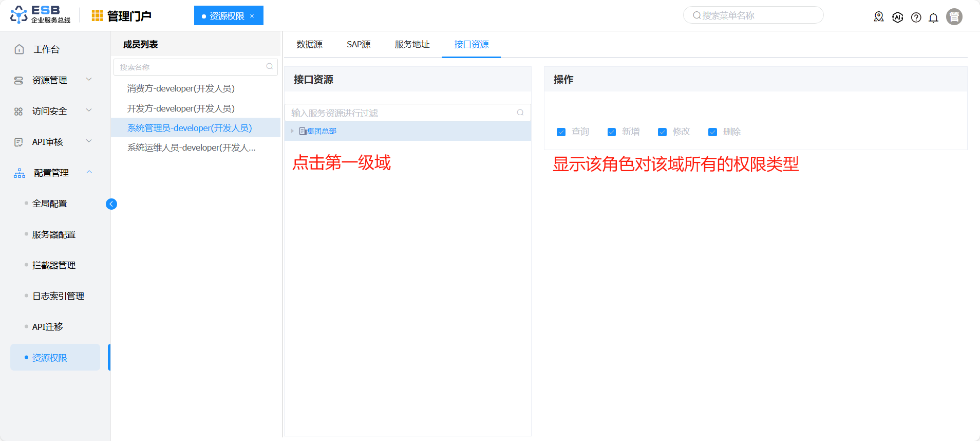Switch to the SAP源 tab
Screen dimensions: 980x441
pos(359,45)
